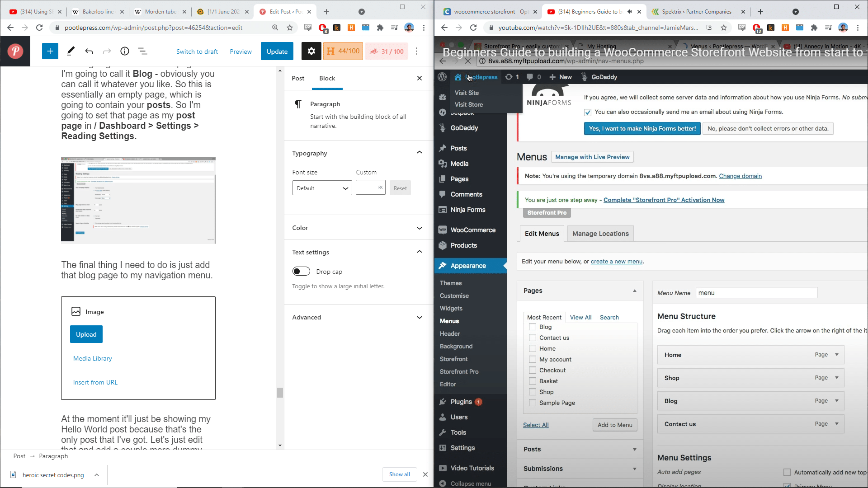Switch to the Post tab
This screenshot has height=488, width=868.
298,78
